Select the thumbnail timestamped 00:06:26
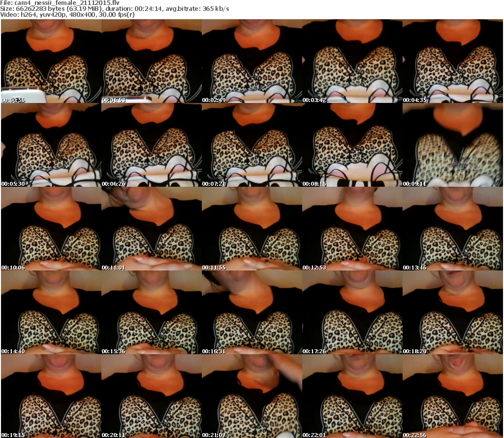Screen dimensions: 504x438 coord(152,145)
